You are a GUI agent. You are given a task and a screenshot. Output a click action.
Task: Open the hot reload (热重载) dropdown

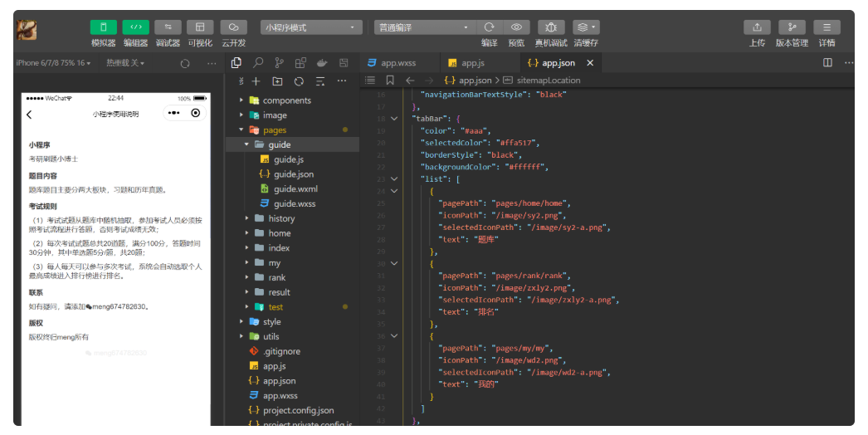(x=125, y=63)
